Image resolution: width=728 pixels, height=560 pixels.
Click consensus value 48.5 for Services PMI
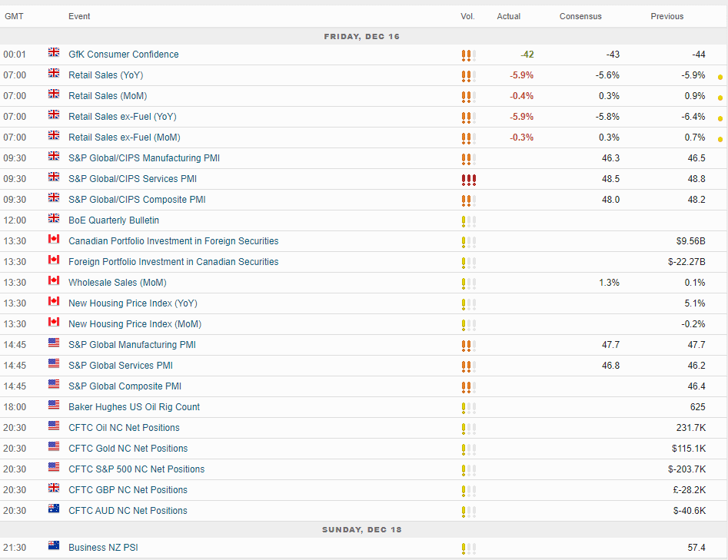(610, 179)
